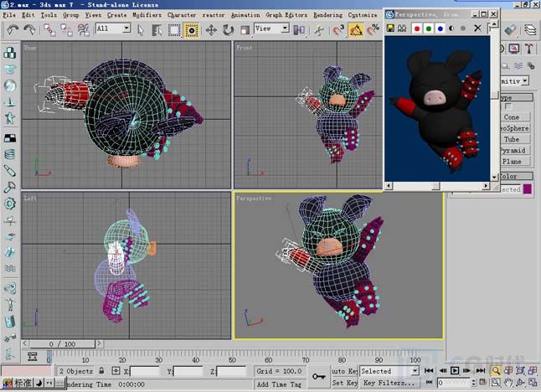The height and width of the screenshot is (392, 541).
Task: Toggle the blue channel in render window
Action: click(x=441, y=28)
